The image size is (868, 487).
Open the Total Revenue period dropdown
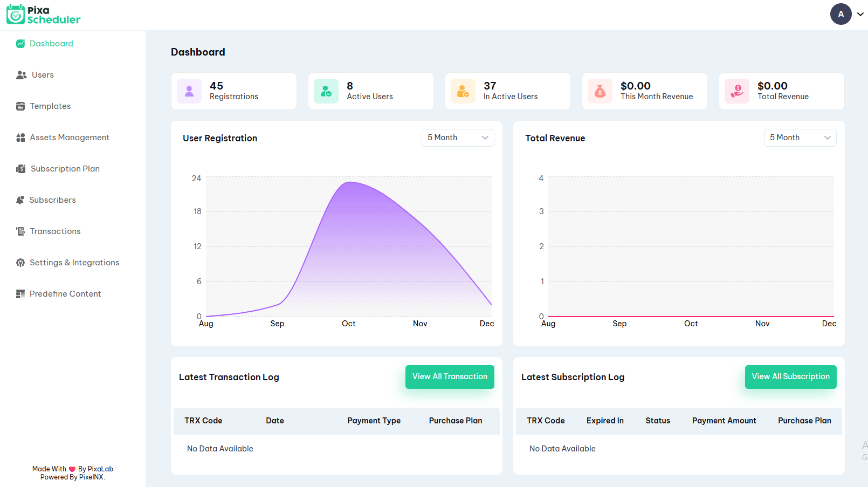point(800,138)
